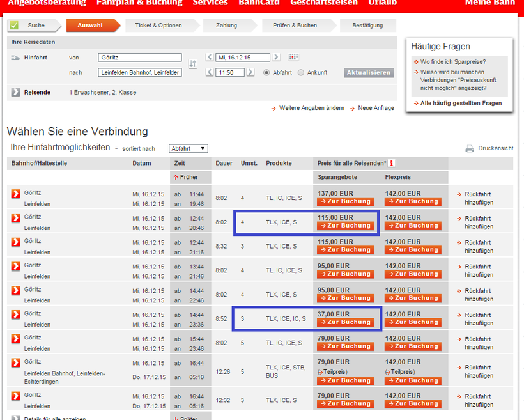Select the Abfahrt radio button
The image size is (524, 420).
pyautogui.click(x=267, y=73)
